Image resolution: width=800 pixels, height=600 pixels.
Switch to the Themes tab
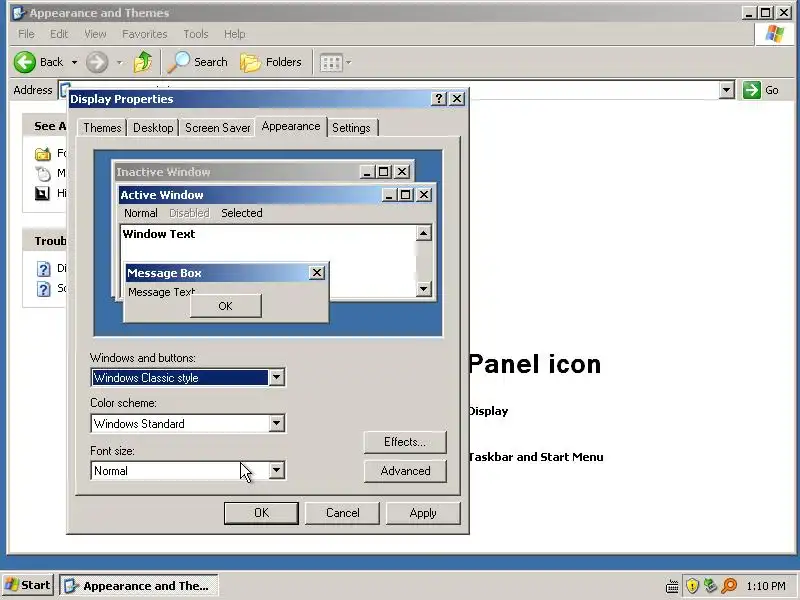point(102,128)
